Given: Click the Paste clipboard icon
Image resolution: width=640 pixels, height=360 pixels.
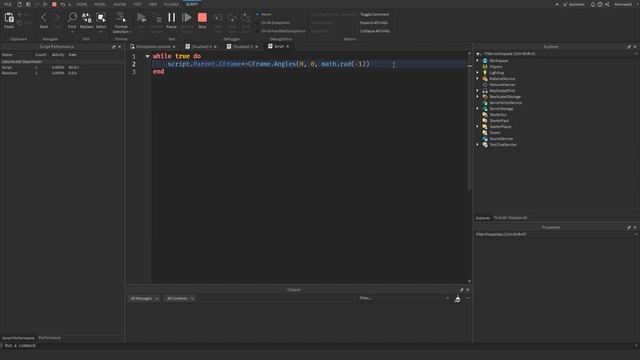Looking at the screenshot, I should [9, 18].
